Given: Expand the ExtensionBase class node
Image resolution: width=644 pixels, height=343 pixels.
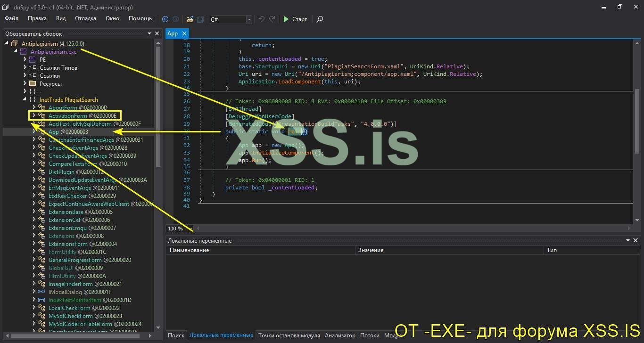Looking at the screenshot, I should coord(34,212).
